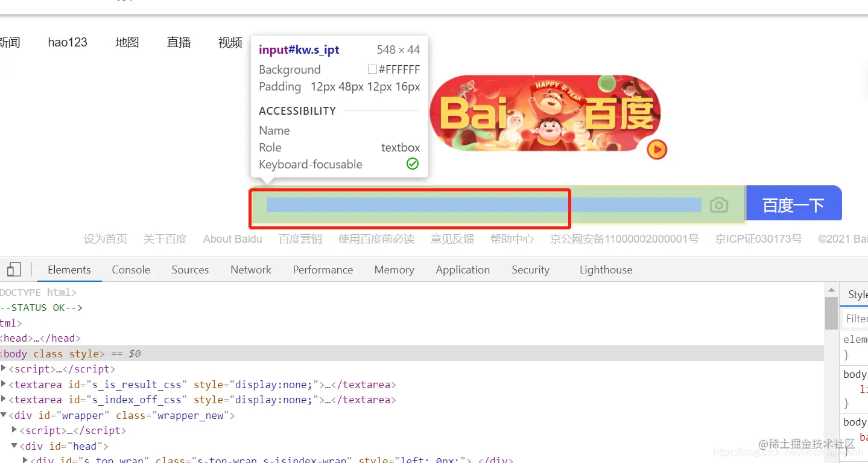Switch to the Application tab
This screenshot has height=463, width=868.
click(x=463, y=270)
